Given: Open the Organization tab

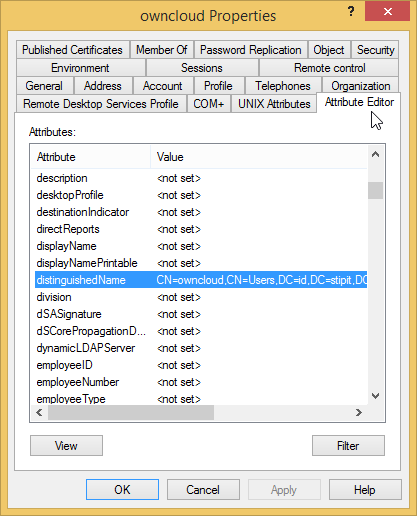Looking at the screenshot, I should (x=361, y=86).
